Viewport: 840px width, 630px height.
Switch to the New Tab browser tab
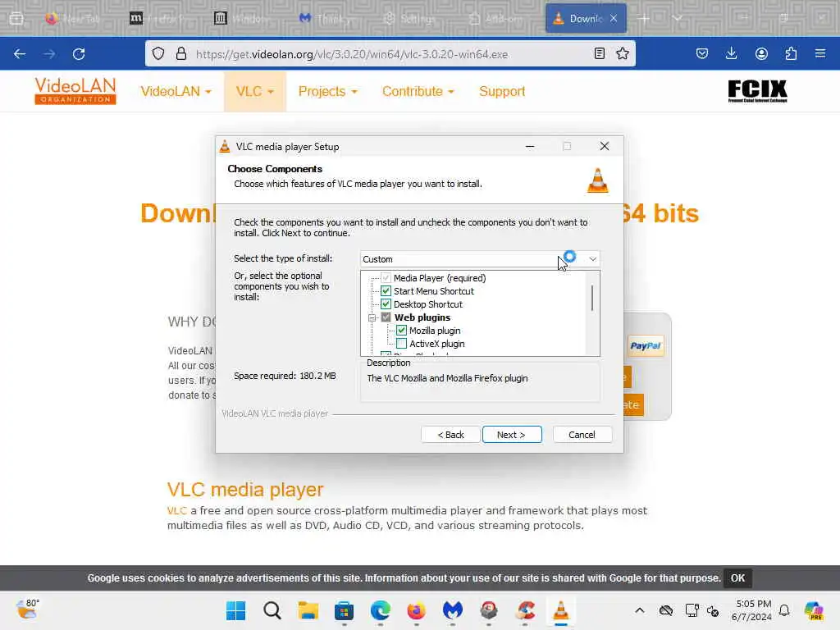72,19
